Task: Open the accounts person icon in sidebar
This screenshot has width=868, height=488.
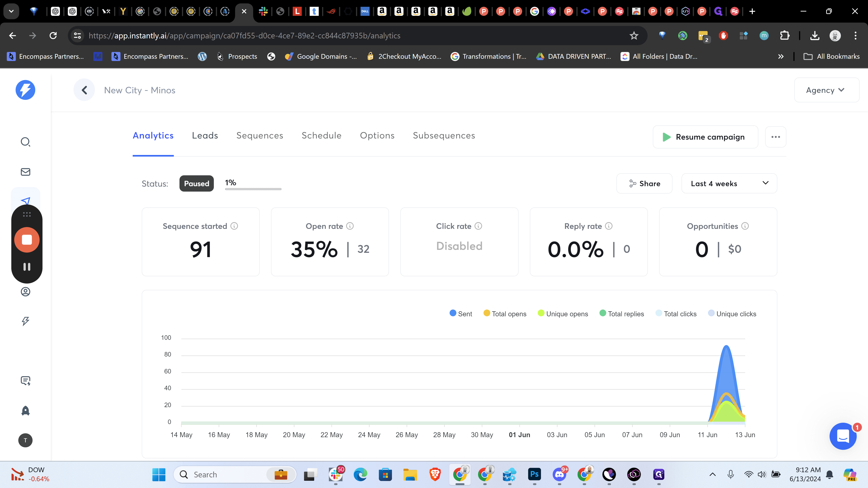Action: pos(26,292)
